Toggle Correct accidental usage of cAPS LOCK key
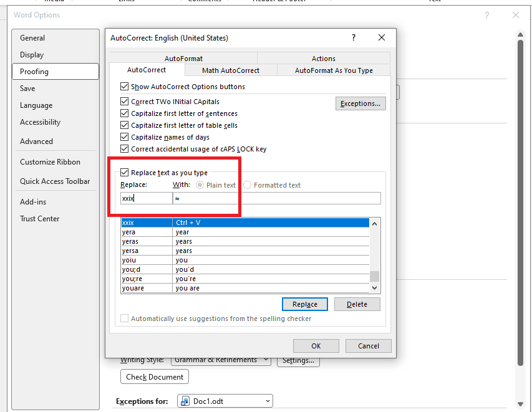Viewport: 532px width, 412px height. [x=125, y=149]
